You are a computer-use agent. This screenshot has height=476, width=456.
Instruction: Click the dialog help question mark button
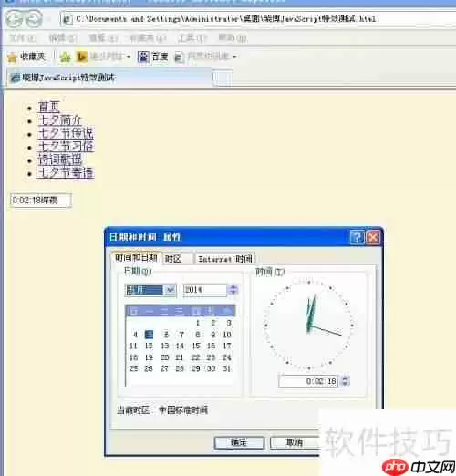point(357,237)
